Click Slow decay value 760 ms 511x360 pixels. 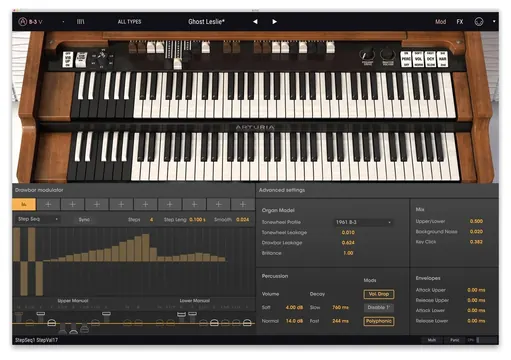(x=340, y=307)
